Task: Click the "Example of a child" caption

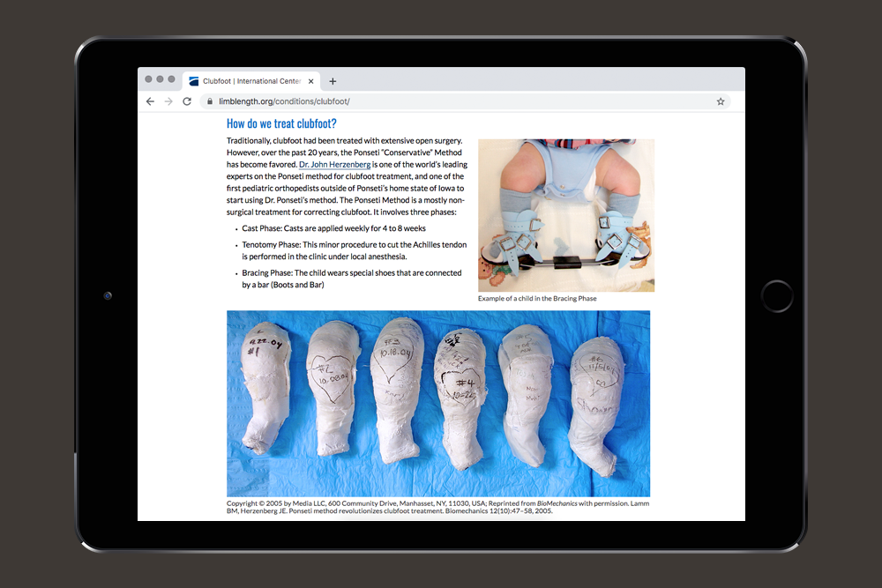Action: 537,299
